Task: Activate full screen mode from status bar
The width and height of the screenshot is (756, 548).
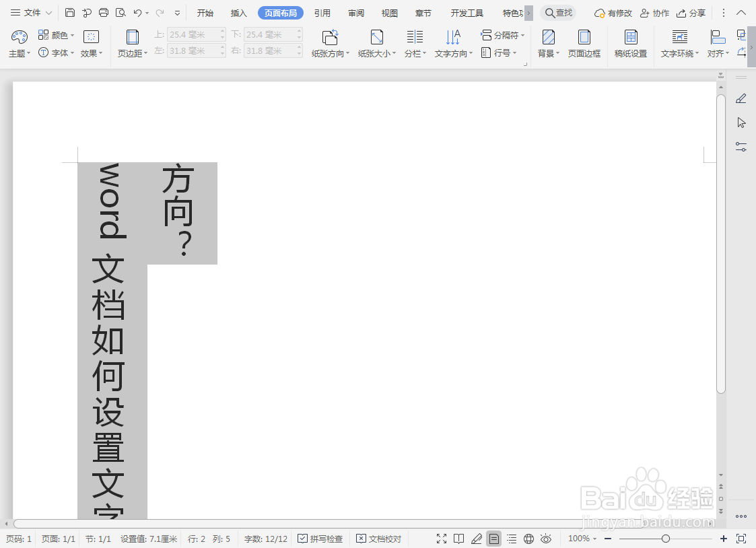Action: click(442, 539)
